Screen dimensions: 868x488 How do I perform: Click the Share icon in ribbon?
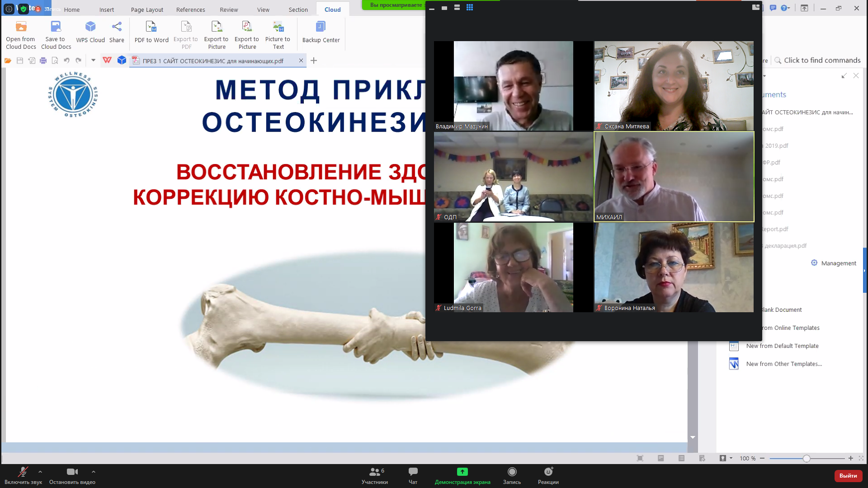117,27
